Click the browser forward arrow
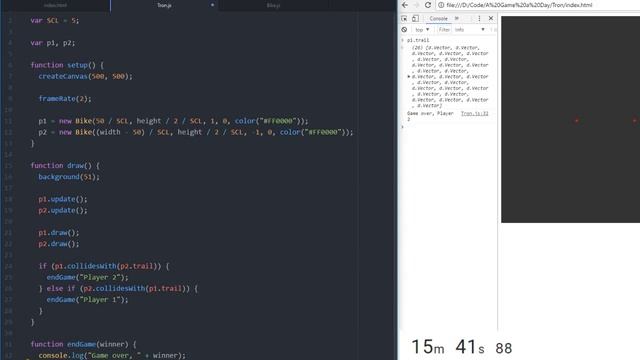 (416, 5)
